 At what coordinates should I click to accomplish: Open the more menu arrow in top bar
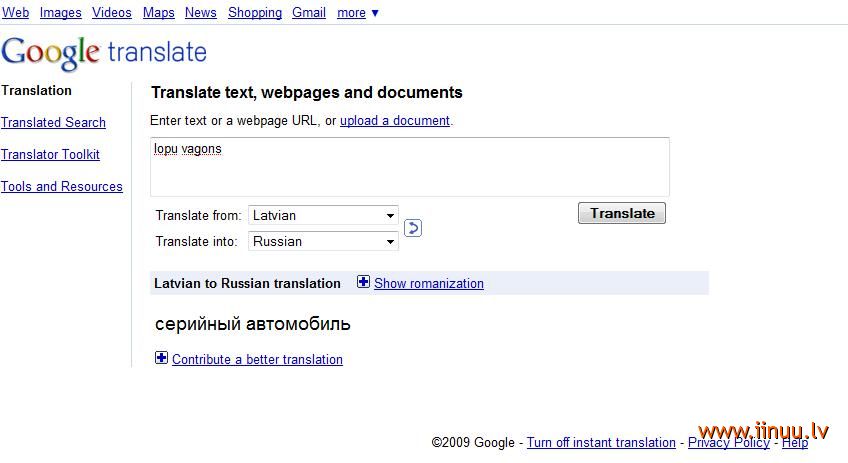375,13
